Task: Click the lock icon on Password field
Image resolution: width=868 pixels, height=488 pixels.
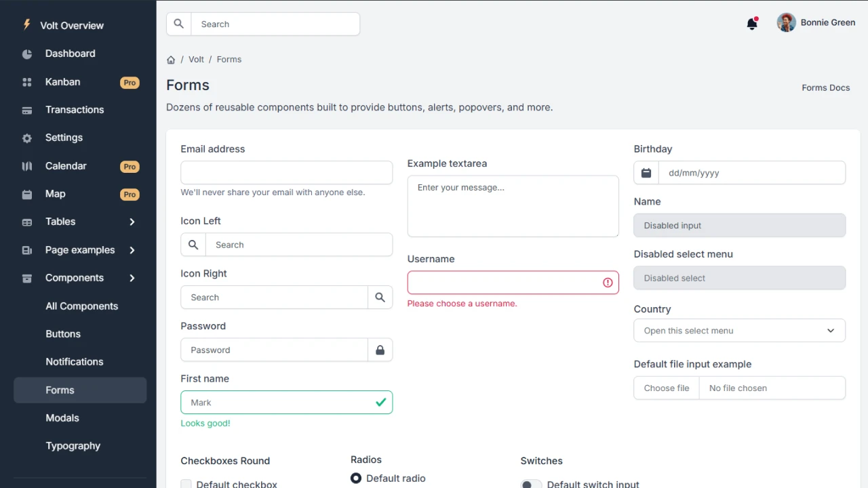Action: [x=380, y=350]
